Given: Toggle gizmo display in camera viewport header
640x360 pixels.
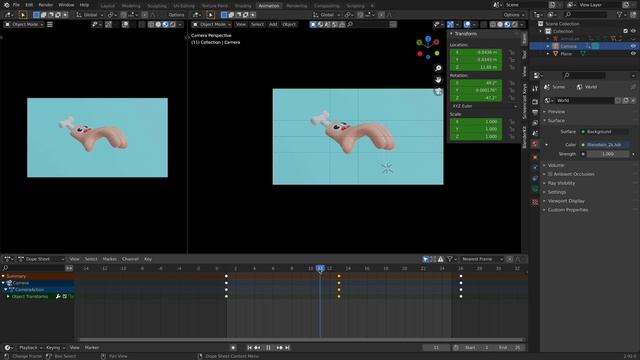Looking at the screenshot, I should click(451, 24).
